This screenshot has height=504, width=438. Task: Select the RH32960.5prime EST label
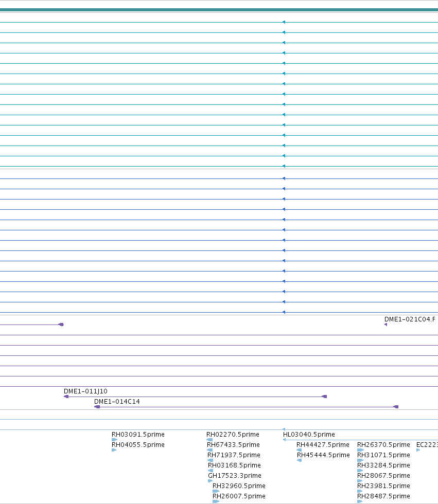[x=239, y=485]
